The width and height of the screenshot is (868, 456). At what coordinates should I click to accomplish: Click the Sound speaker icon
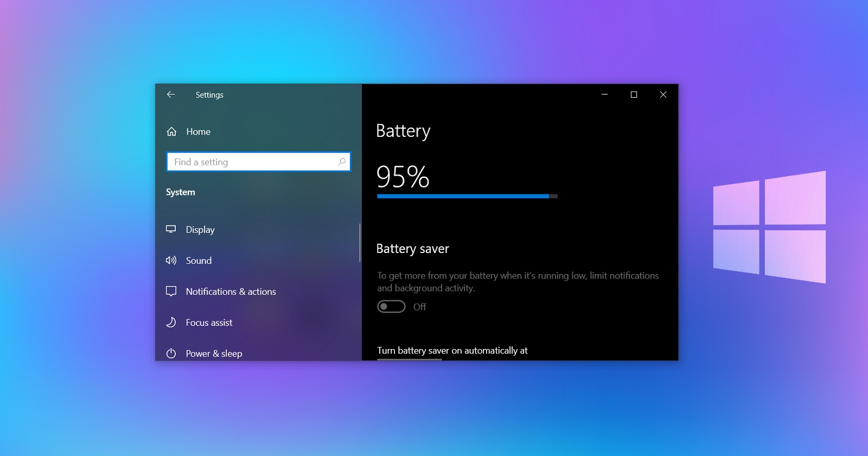[171, 261]
